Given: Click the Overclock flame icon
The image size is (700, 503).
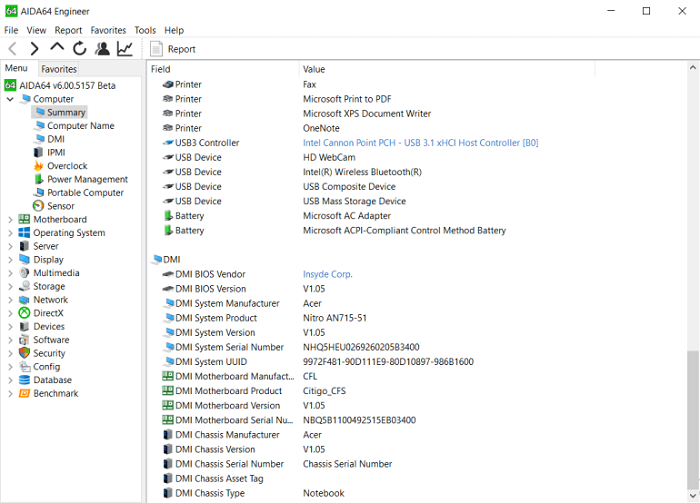Looking at the screenshot, I should click(39, 166).
